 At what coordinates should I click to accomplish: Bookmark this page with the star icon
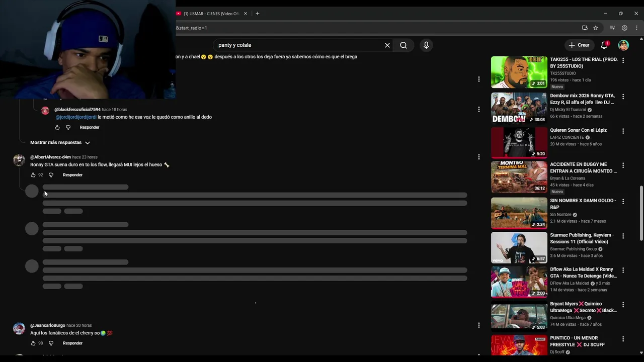[x=596, y=28]
